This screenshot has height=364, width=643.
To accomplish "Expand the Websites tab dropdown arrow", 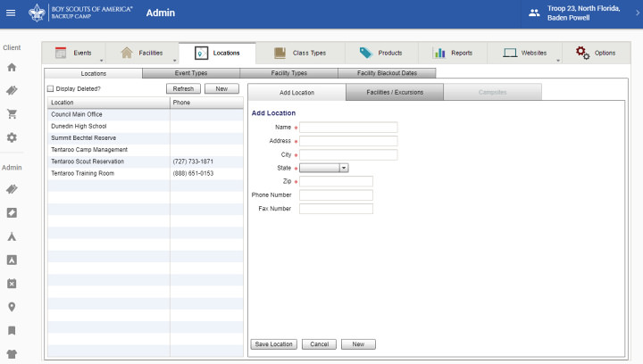I will click(x=557, y=61).
